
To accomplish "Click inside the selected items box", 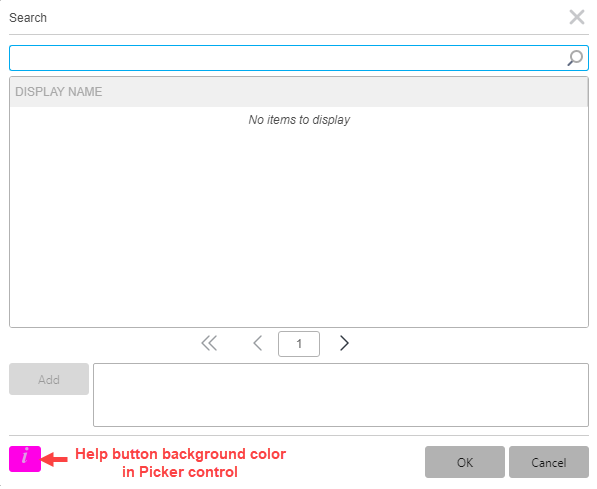I will [341, 395].
